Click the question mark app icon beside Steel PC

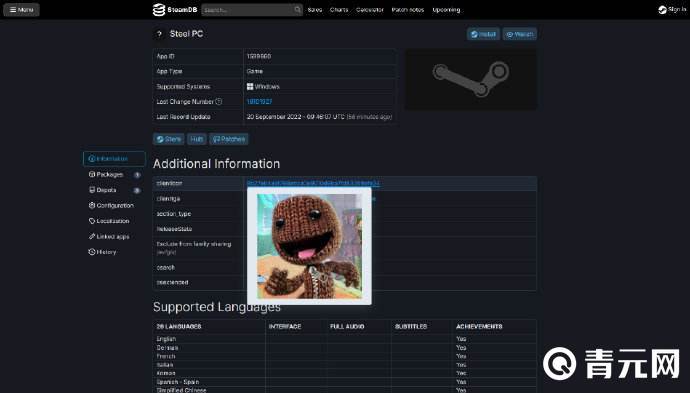pos(159,34)
